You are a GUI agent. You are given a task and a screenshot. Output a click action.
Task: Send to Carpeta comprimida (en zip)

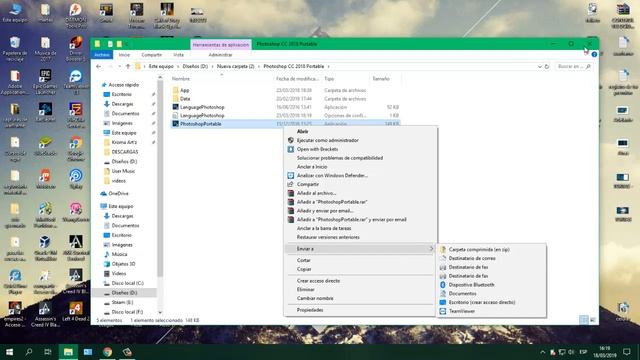479,249
